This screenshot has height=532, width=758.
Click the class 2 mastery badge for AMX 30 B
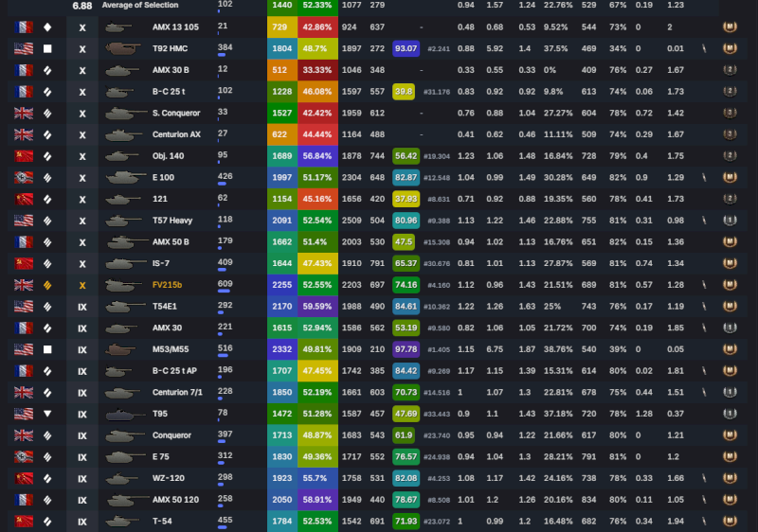click(x=730, y=70)
